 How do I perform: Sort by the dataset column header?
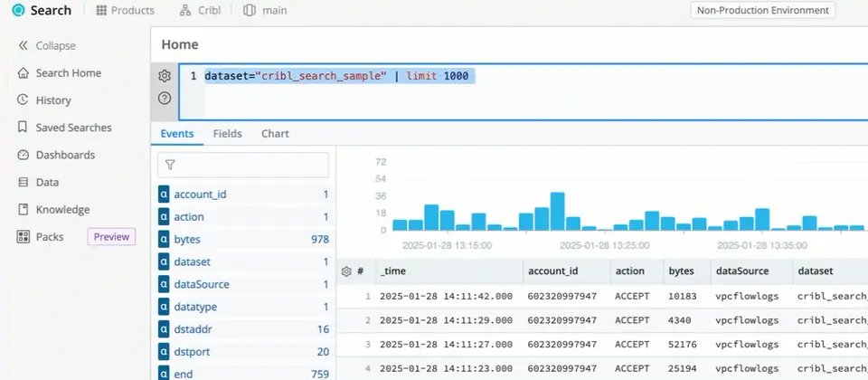[830, 271]
